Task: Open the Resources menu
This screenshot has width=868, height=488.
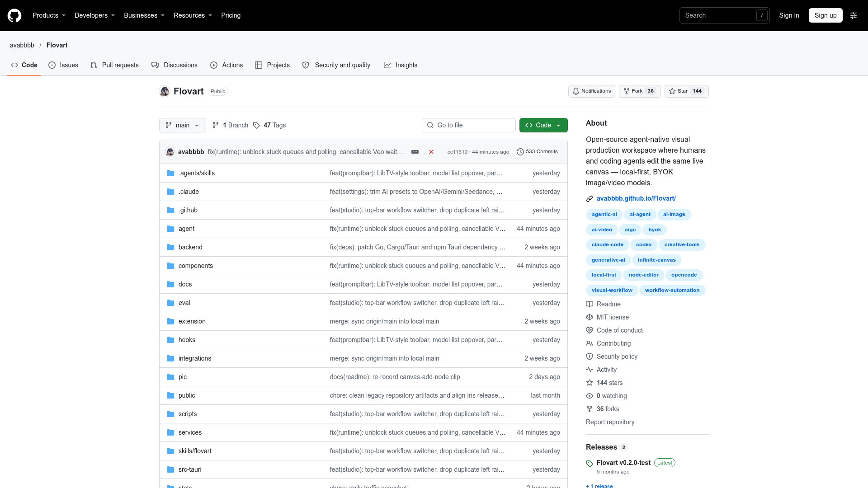Action: point(193,15)
